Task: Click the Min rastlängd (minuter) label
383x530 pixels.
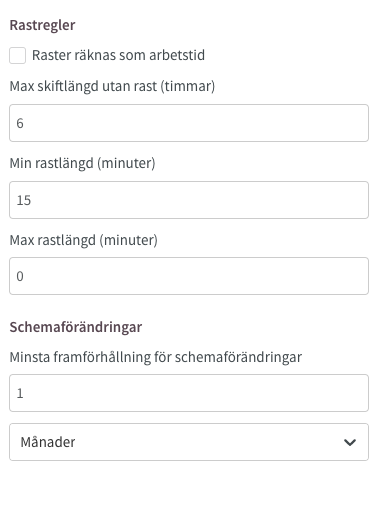Action: [82, 163]
